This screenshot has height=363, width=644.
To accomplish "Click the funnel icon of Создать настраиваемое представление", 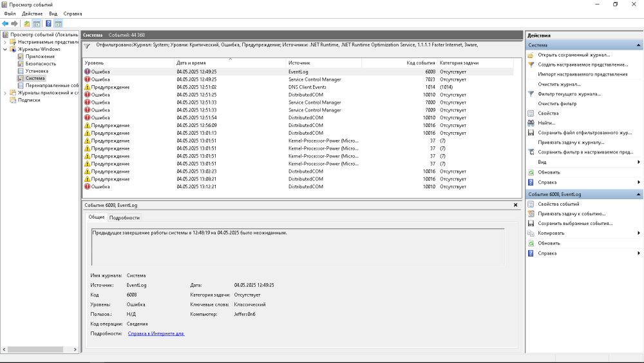I will point(531,64).
